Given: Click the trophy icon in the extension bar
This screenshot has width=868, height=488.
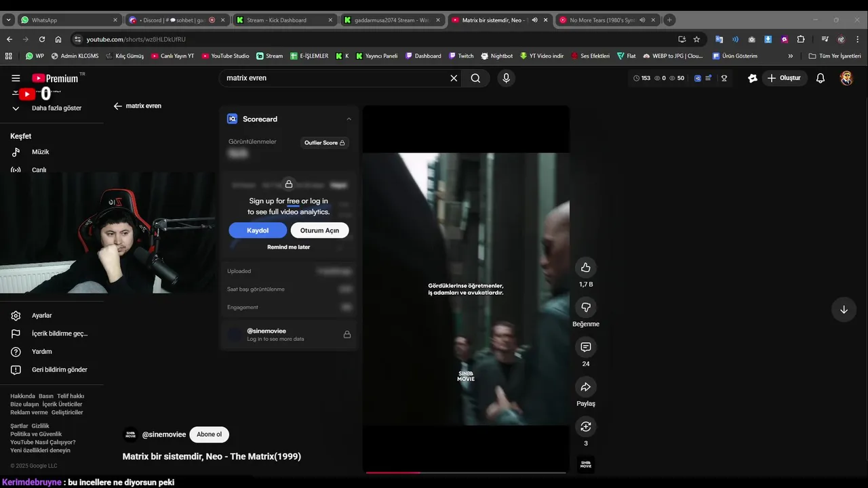Looking at the screenshot, I should coord(724,79).
